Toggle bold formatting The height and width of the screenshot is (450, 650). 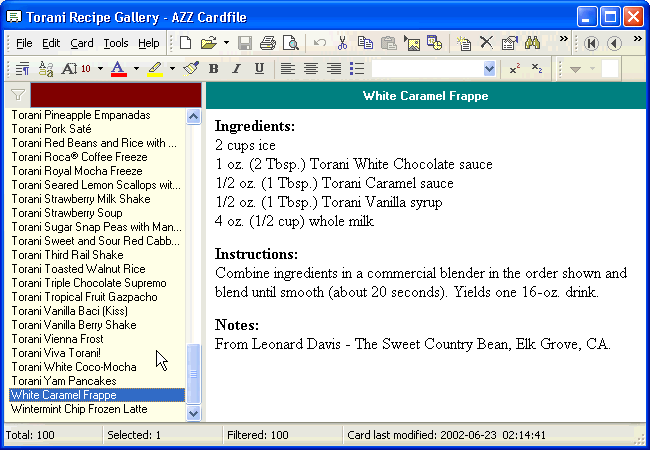coord(213,68)
